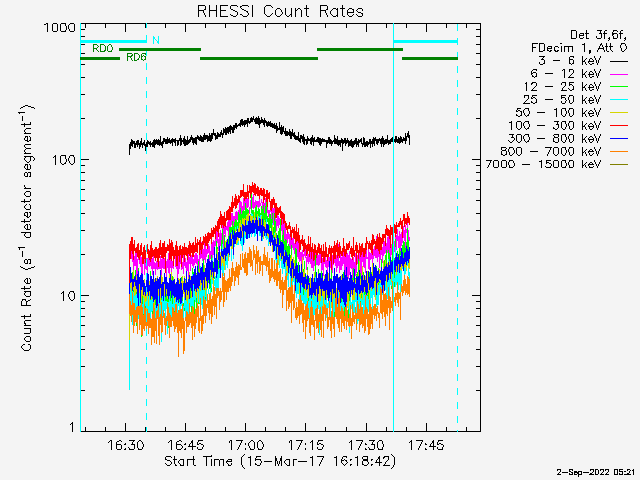Click the green RD0 flag label
This screenshot has height=480, width=640.
point(102,48)
